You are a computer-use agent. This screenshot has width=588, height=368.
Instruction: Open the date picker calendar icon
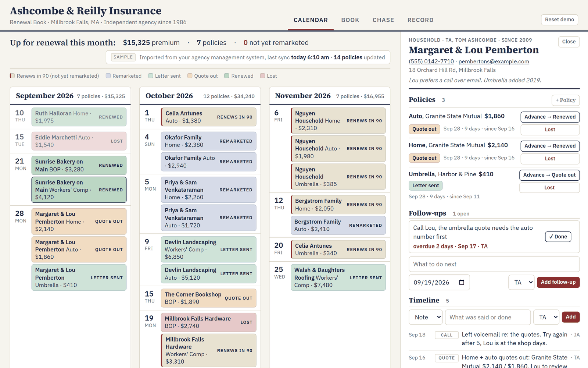click(x=462, y=282)
